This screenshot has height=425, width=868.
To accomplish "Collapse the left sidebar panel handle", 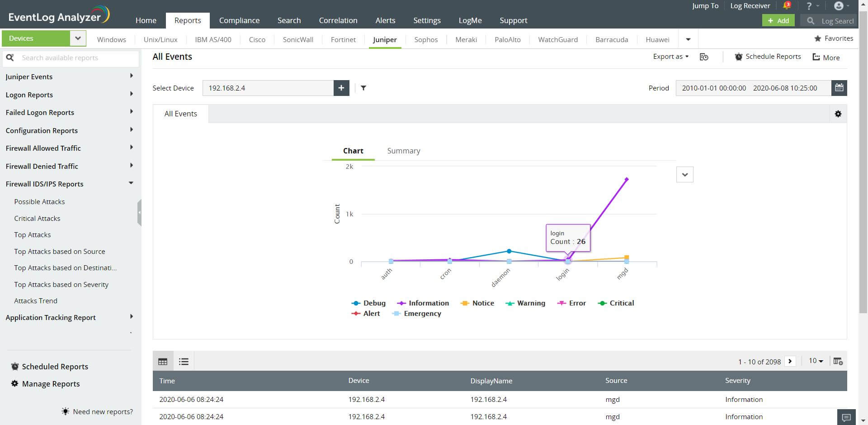I will point(139,212).
